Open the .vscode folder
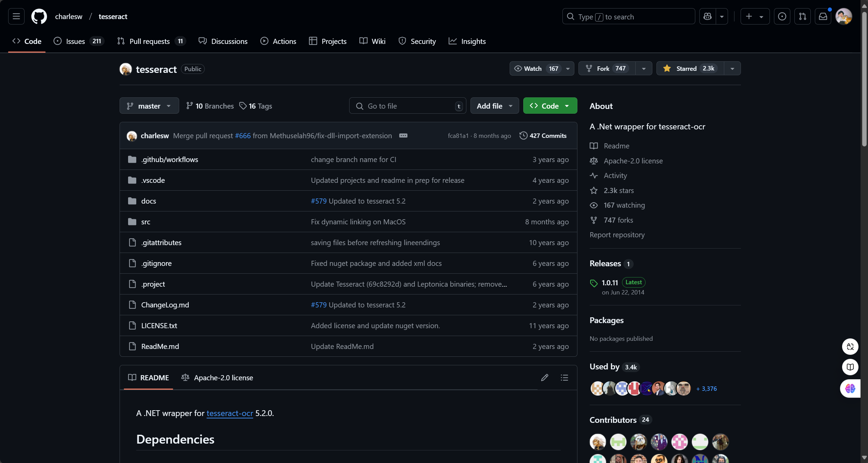Screen dimensions: 868x463 pos(153,180)
